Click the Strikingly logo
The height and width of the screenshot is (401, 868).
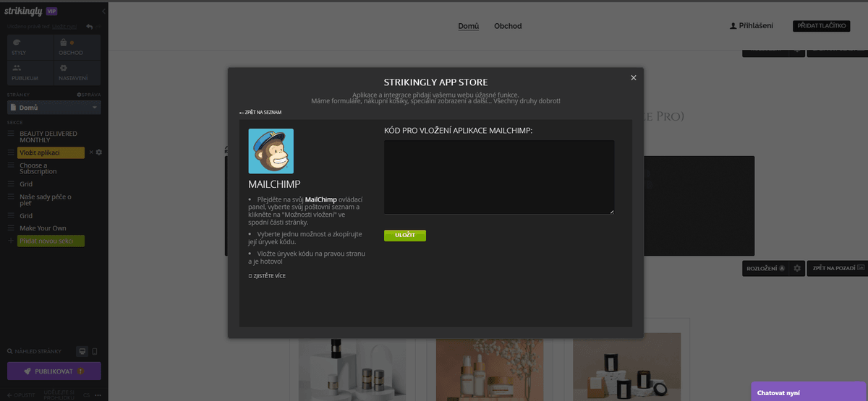coord(23,12)
